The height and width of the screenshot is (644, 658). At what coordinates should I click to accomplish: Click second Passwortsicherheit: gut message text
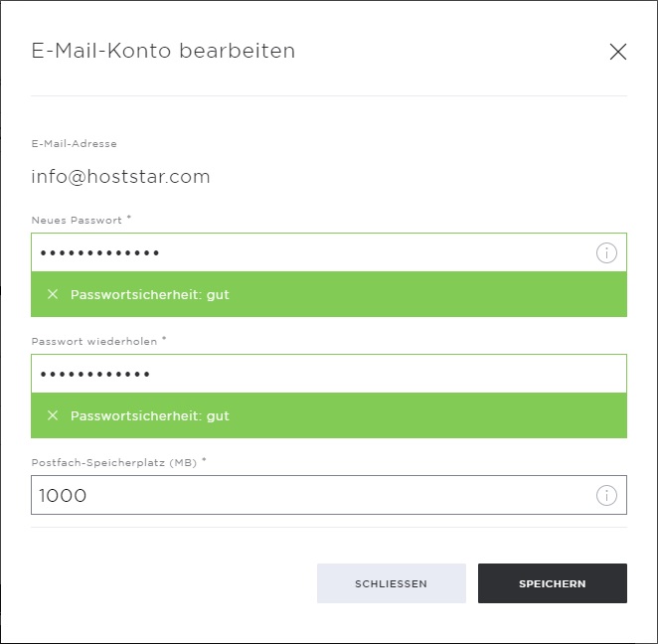point(150,415)
